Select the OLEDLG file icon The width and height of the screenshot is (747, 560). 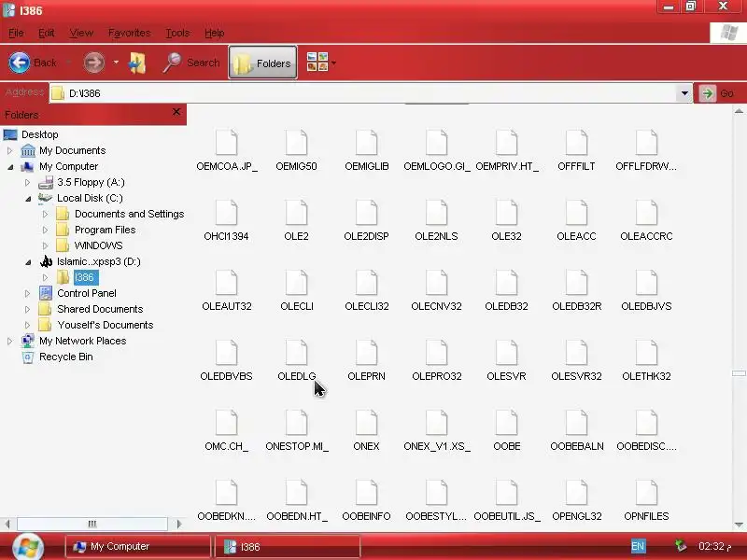click(296, 352)
